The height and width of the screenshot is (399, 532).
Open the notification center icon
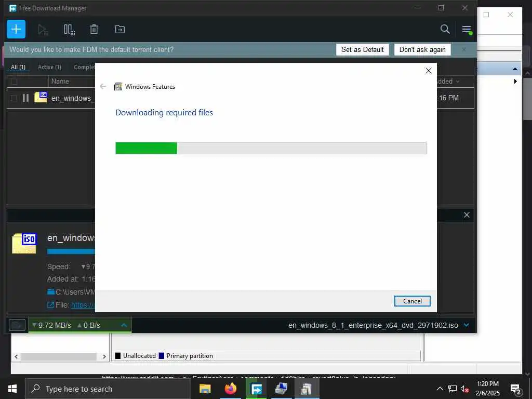(515, 389)
